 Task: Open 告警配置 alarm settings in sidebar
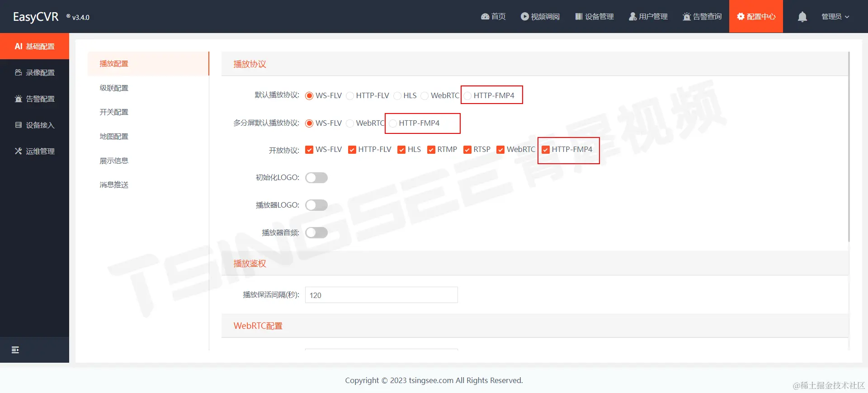click(x=34, y=99)
